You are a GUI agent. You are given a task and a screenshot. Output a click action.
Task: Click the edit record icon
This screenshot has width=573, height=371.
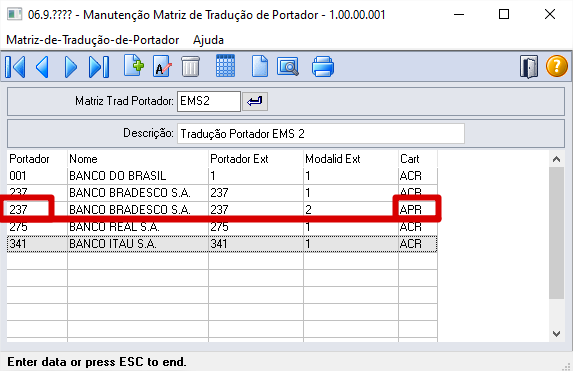point(162,67)
